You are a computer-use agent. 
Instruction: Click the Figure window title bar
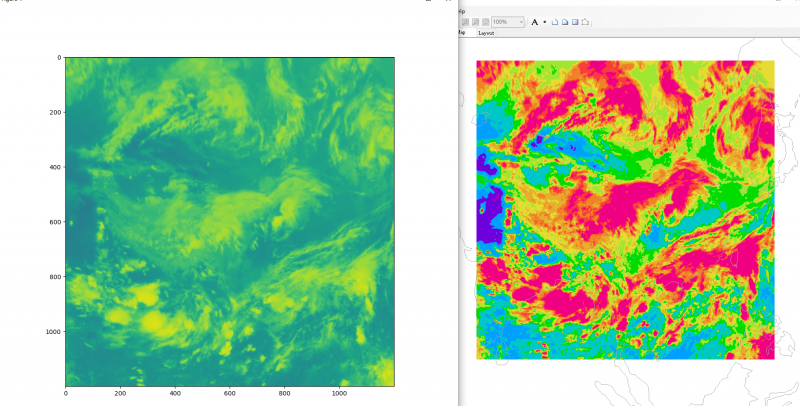(x=200, y=2)
